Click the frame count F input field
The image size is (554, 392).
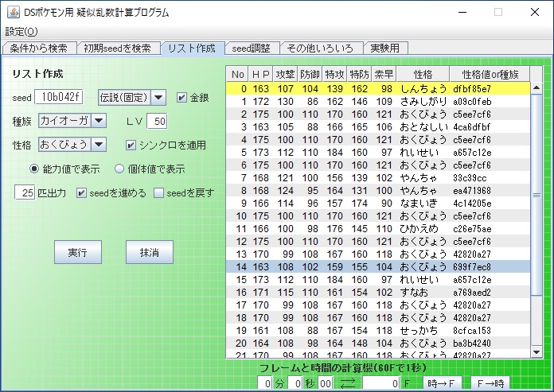[380, 383]
